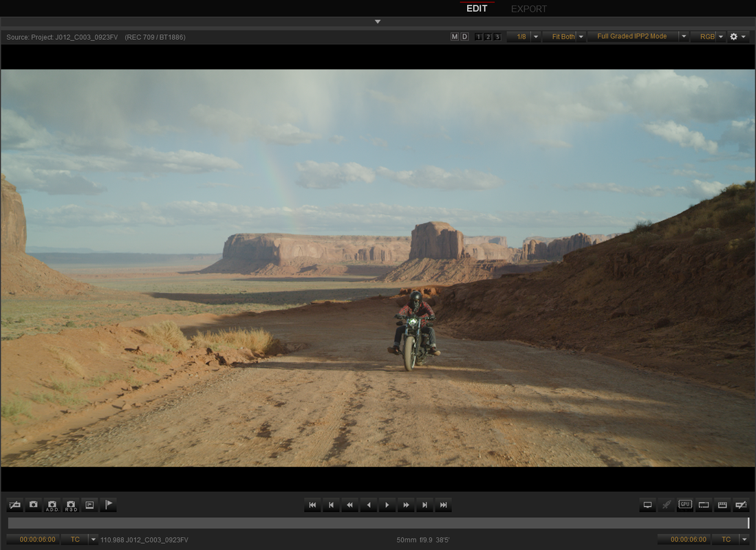Click the right TC mode button
The image size is (756, 550).
(x=726, y=540)
